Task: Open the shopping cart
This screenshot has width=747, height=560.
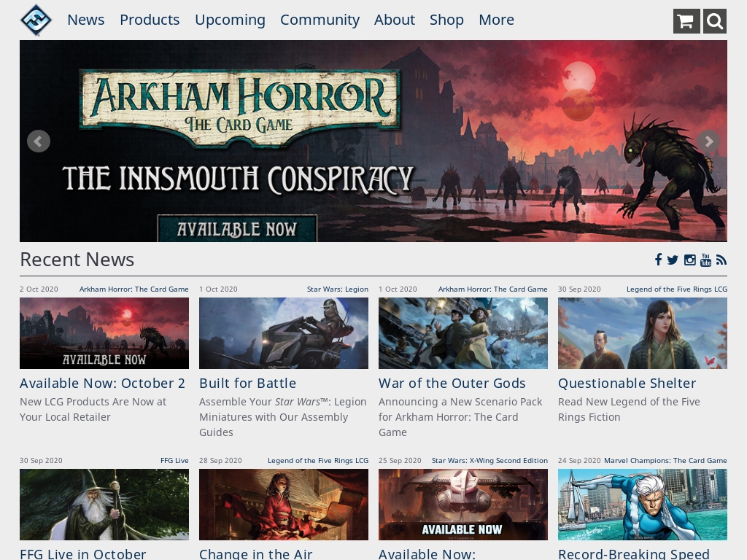Action: click(x=686, y=21)
